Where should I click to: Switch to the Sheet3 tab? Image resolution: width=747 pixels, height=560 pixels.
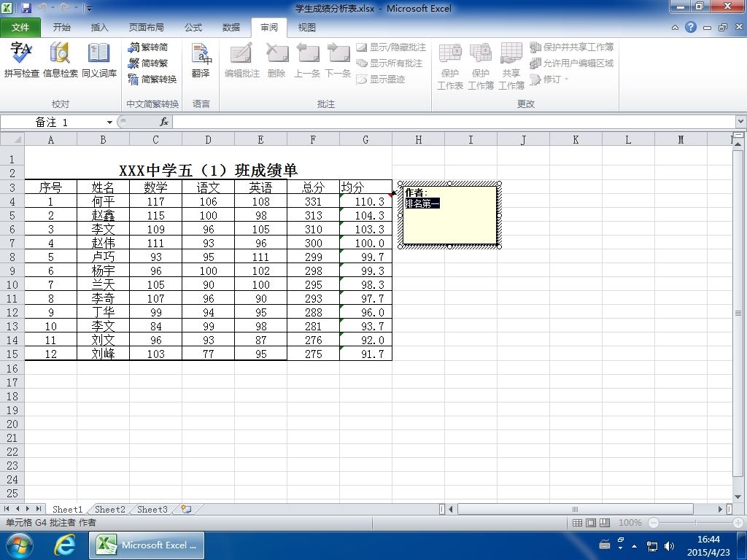point(152,509)
